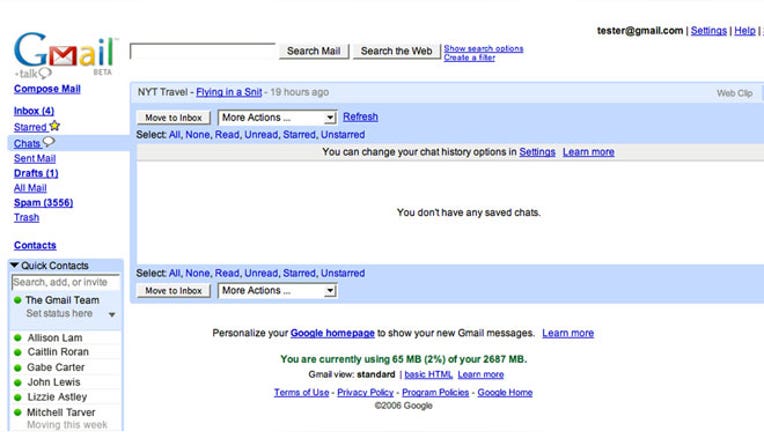Click the Set status here text
This screenshot has width=764, height=432.
pos(59,314)
